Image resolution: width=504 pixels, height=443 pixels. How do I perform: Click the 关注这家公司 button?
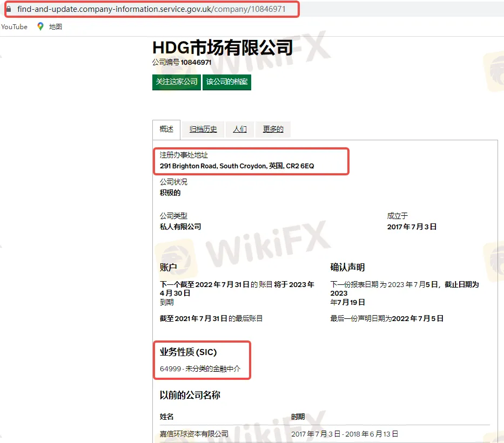(x=176, y=83)
